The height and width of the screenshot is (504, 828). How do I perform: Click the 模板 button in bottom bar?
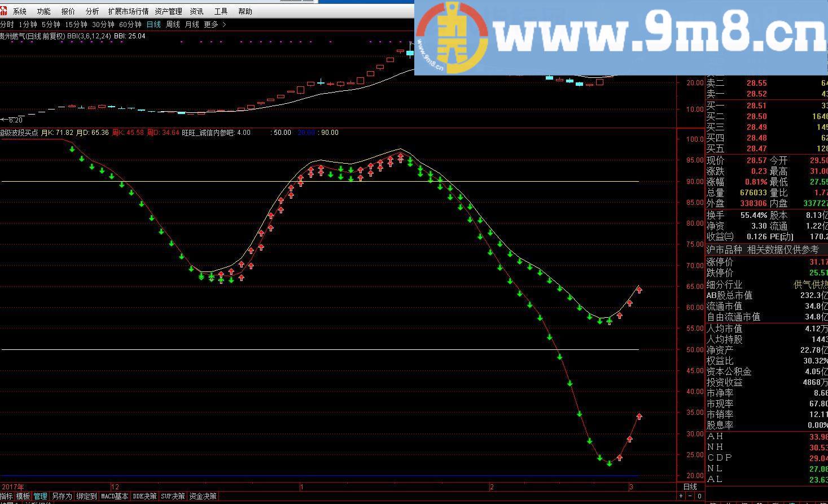coord(23,497)
